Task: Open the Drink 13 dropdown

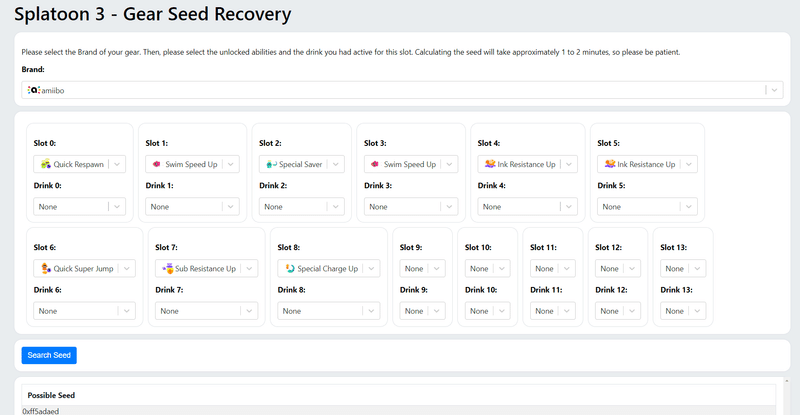Action: [683, 310]
